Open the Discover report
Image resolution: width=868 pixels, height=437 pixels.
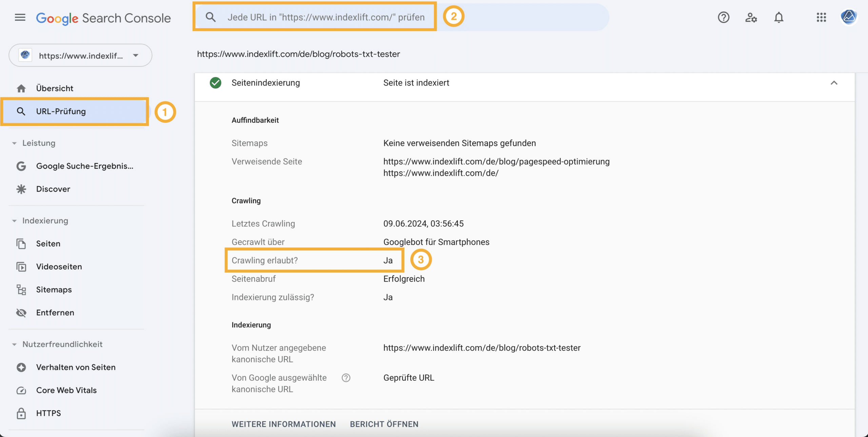(x=53, y=189)
